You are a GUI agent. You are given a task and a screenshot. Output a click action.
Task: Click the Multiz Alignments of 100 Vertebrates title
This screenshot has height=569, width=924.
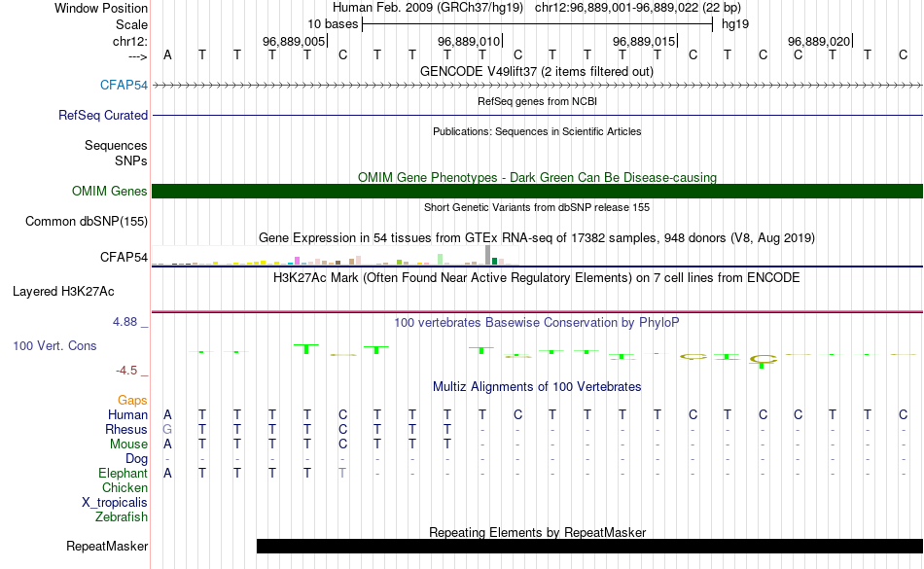(x=537, y=386)
